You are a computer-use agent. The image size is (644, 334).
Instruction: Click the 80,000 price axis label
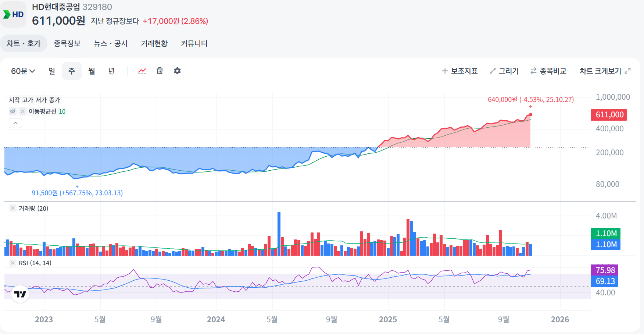click(607, 184)
